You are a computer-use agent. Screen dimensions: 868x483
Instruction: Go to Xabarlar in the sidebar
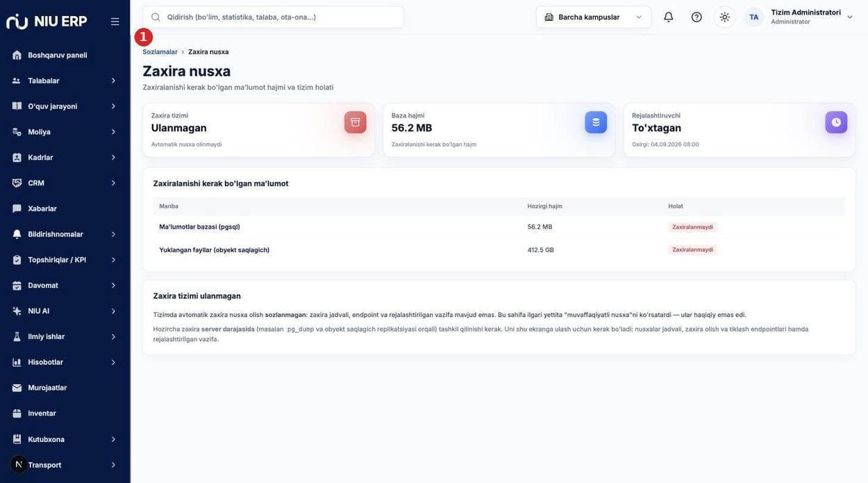point(65,208)
